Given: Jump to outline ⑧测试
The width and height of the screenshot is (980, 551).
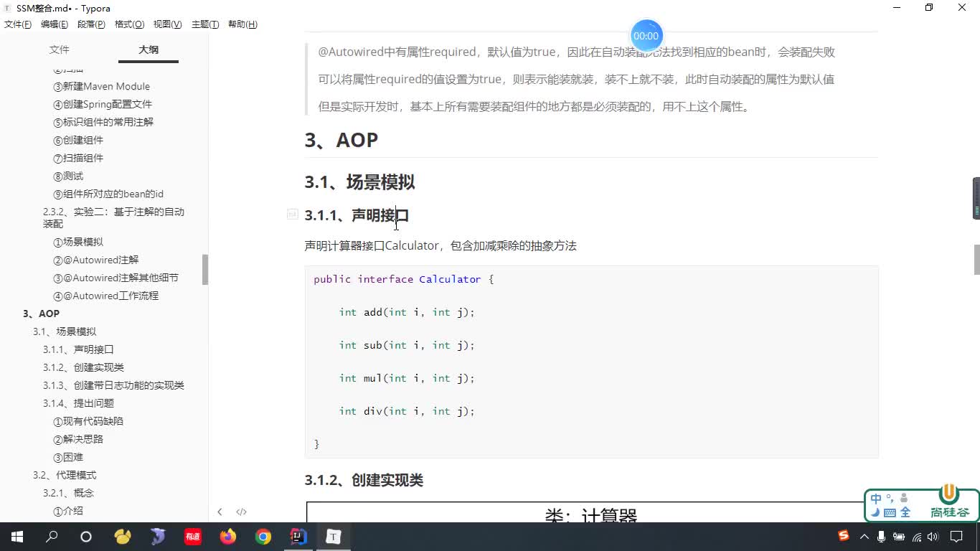Looking at the screenshot, I should pos(68,176).
